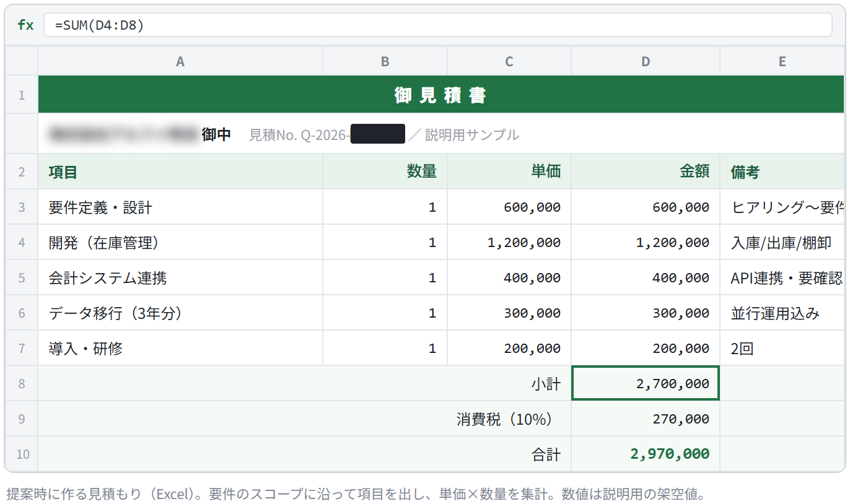Screen dimensions: 850x504
Task: Select the 300,000 cell in 金額 column
Action: click(646, 313)
